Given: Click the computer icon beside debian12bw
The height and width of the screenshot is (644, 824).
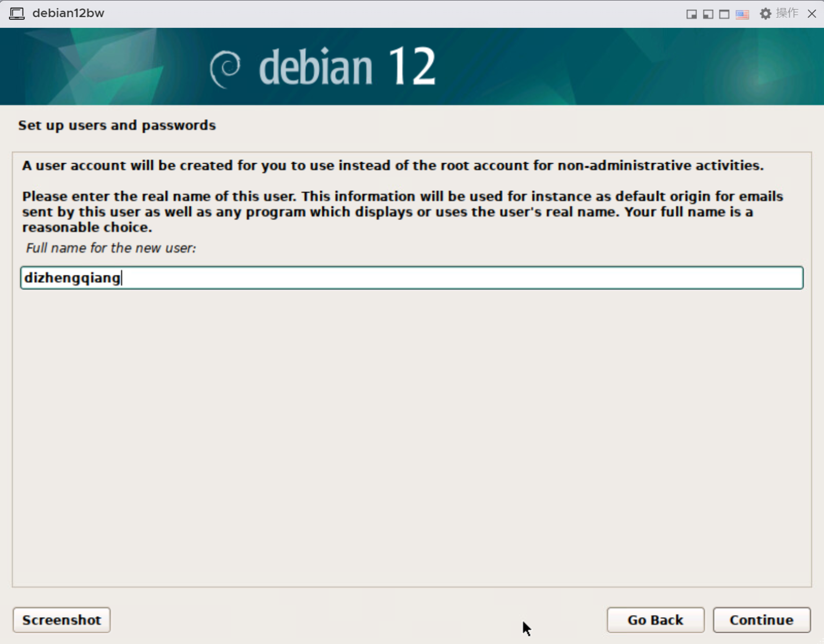Looking at the screenshot, I should point(17,13).
